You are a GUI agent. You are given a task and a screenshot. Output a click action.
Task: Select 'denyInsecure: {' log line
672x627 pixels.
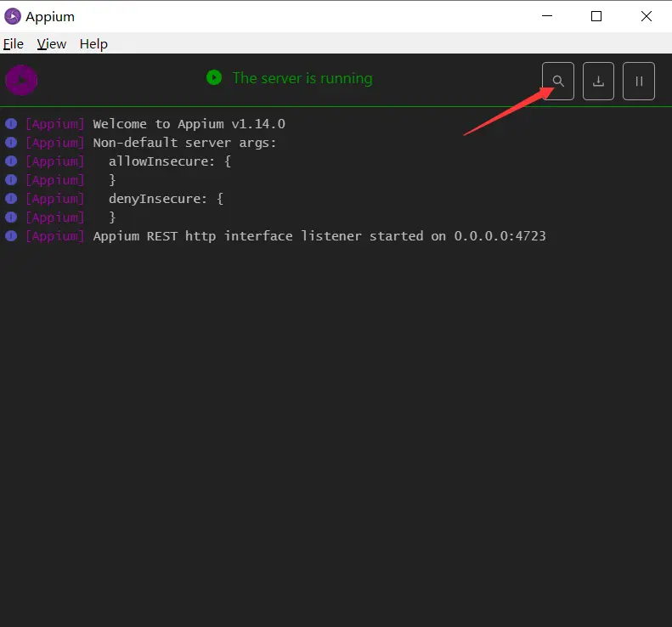click(x=166, y=199)
